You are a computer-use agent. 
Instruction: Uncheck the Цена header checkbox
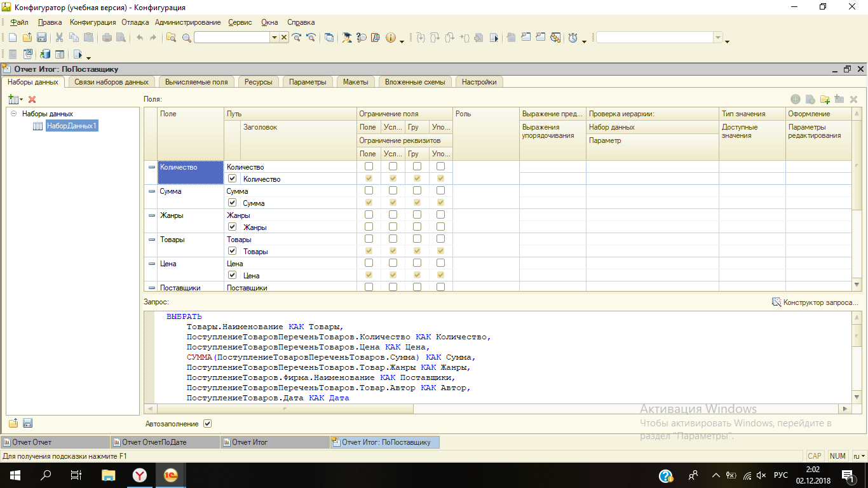(x=232, y=276)
